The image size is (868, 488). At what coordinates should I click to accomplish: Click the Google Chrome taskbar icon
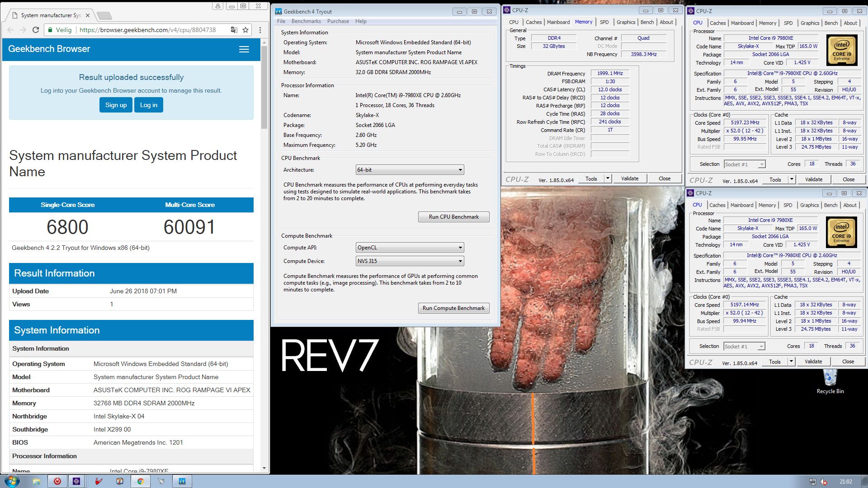[x=141, y=482]
